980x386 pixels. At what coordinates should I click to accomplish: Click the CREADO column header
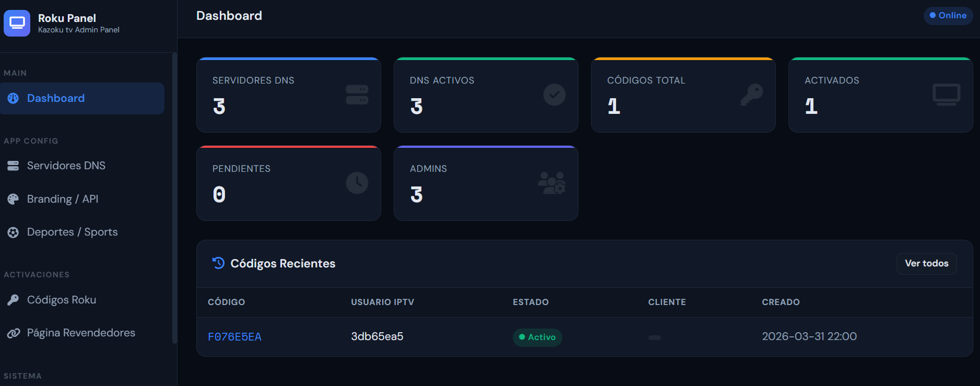click(x=781, y=302)
